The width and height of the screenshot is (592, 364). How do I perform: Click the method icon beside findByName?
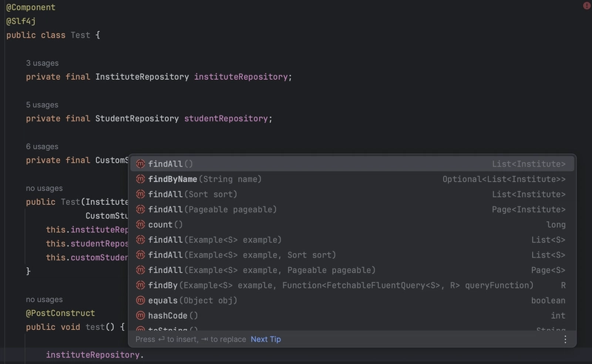point(141,179)
